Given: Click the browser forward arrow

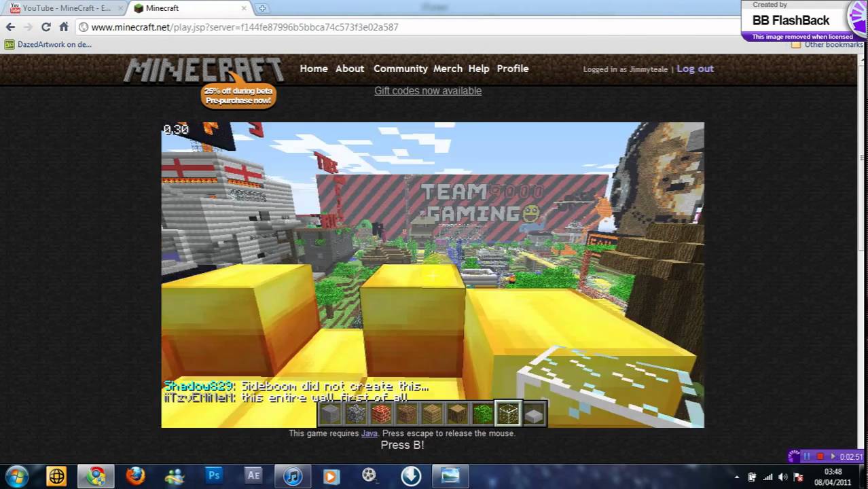Looking at the screenshot, I should tap(28, 27).
